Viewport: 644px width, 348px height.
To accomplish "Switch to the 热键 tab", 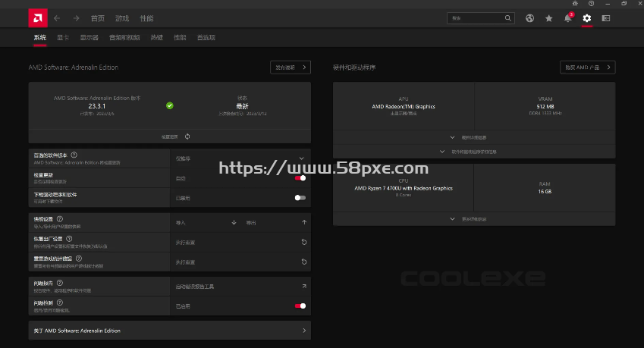I will click(x=157, y=37).
